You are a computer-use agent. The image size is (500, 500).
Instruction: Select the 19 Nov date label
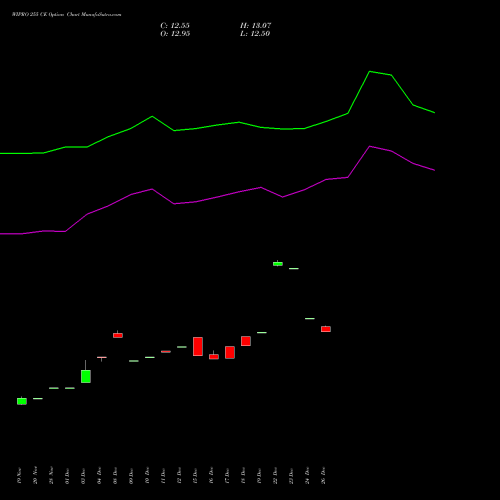(19, 475)
